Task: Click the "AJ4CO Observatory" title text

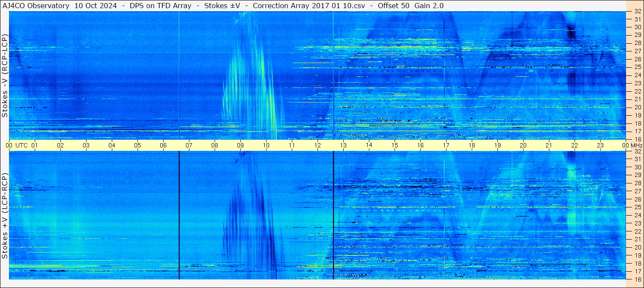Action: pos(35,6)
